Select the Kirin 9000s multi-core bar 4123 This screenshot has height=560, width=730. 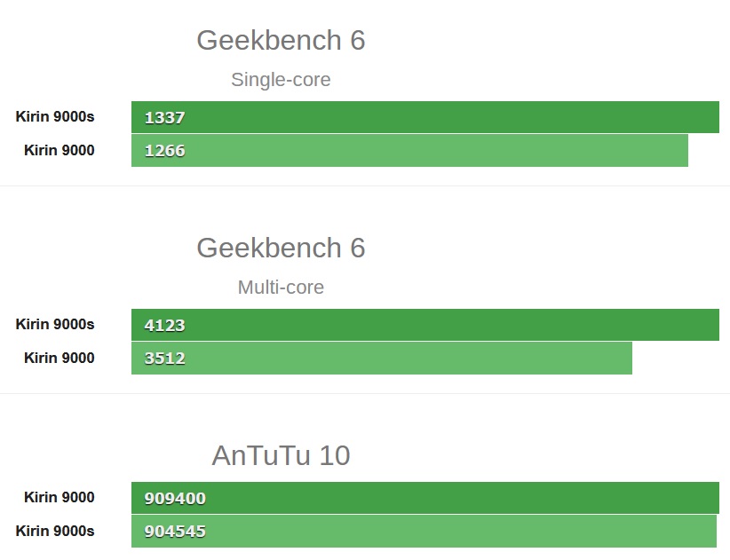tap(425, 325)
